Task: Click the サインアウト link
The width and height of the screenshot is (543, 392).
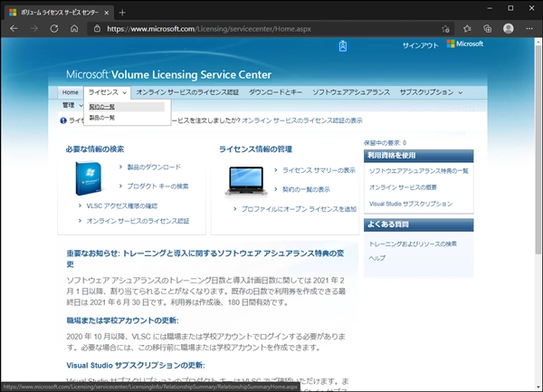Action: 421,45
